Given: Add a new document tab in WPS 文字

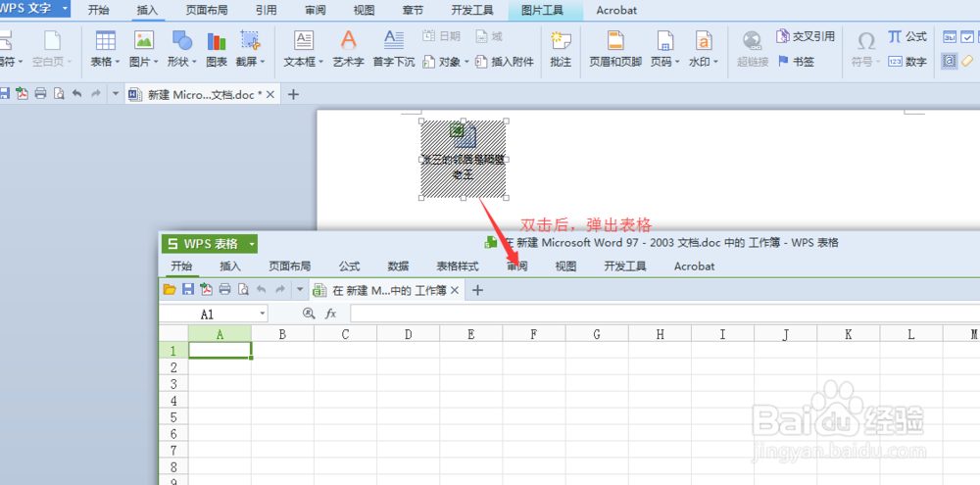Looking at the screenshot, I should [x=292, y=94].
